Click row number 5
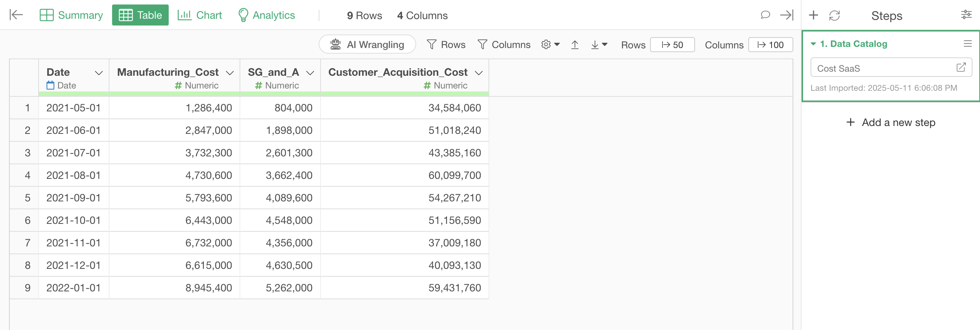Screen dimensions: 980x330 pos(27,198)
